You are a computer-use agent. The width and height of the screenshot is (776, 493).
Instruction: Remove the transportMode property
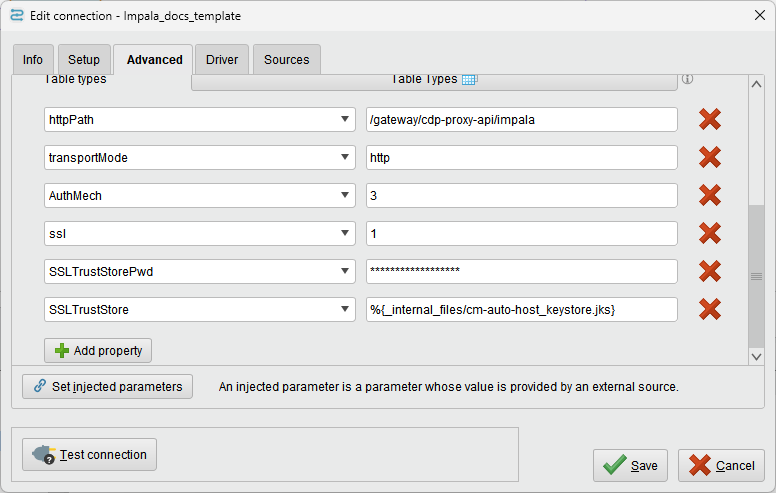pyautogui.click(x=710, y=158)
